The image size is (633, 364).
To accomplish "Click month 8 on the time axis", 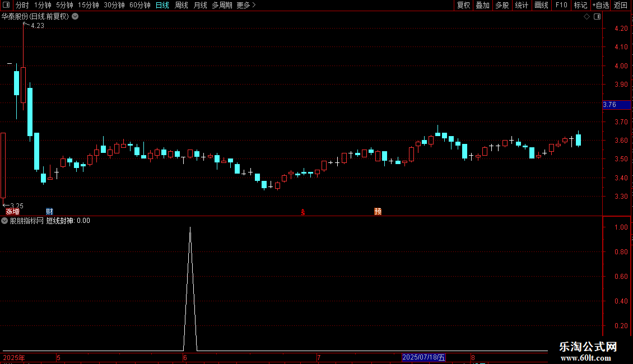I will [473, 357].
